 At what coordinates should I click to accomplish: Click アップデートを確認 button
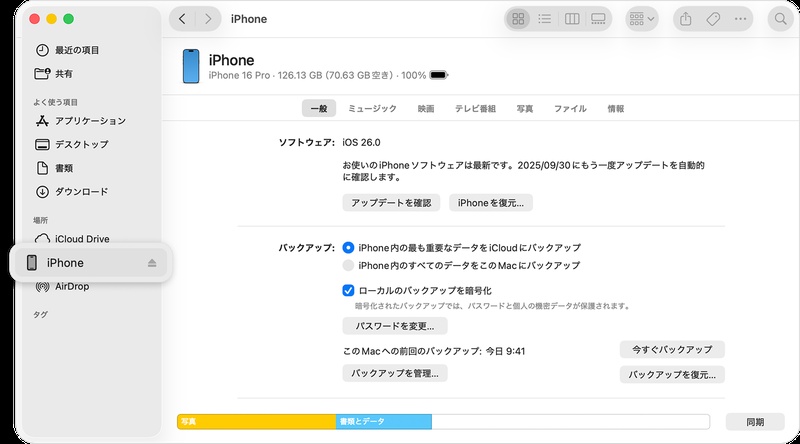pos(391,203)
